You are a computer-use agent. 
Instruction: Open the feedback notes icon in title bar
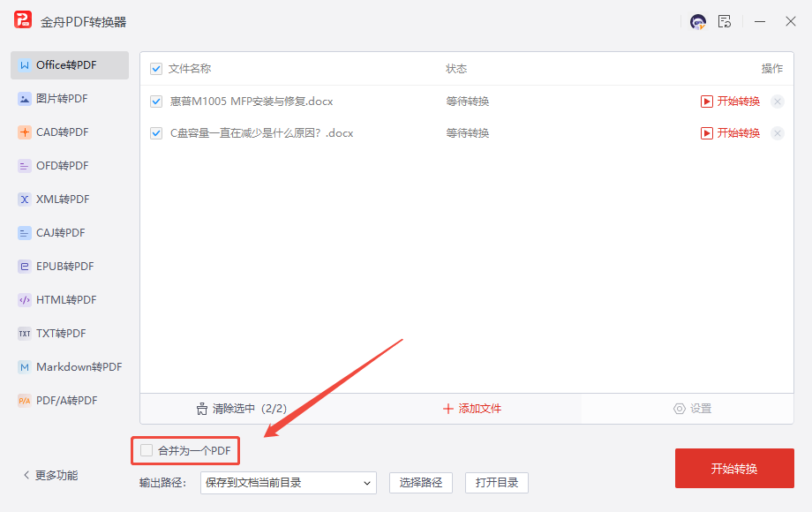(x=725, y=22)
